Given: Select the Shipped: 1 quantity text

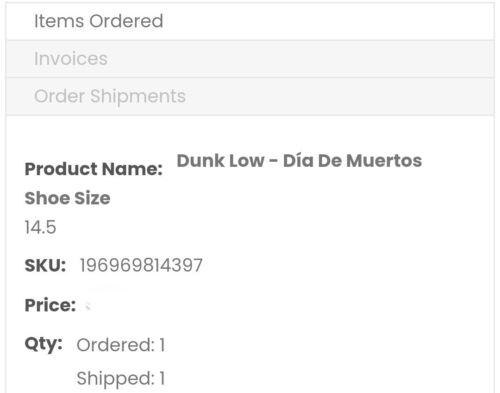Looking at the screenshot, I should coord(121,379).
